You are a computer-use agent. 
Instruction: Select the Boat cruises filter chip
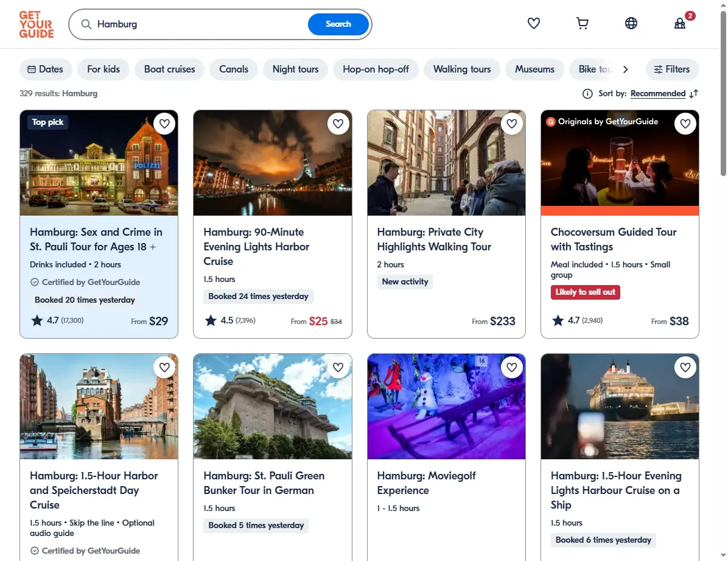click(169, 69)
